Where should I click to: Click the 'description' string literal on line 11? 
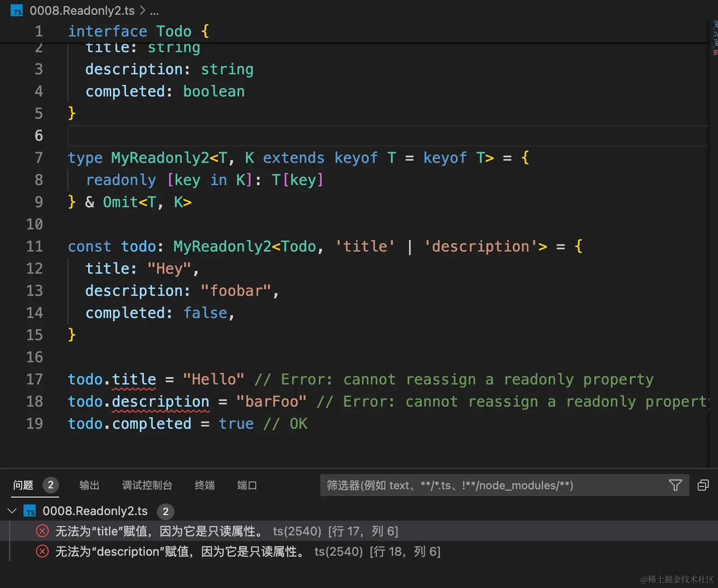point(480,246)
